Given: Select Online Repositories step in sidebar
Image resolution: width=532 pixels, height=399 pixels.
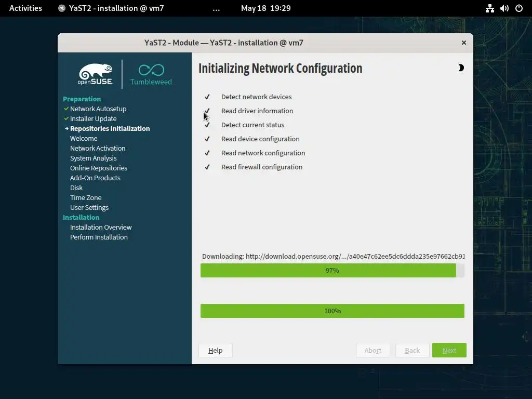Looking at the screenshot, I should coord(99,168).
